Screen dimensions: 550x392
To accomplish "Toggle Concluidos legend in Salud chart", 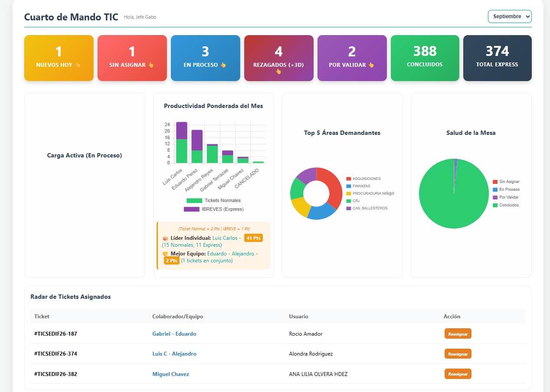I will point(506,205).
